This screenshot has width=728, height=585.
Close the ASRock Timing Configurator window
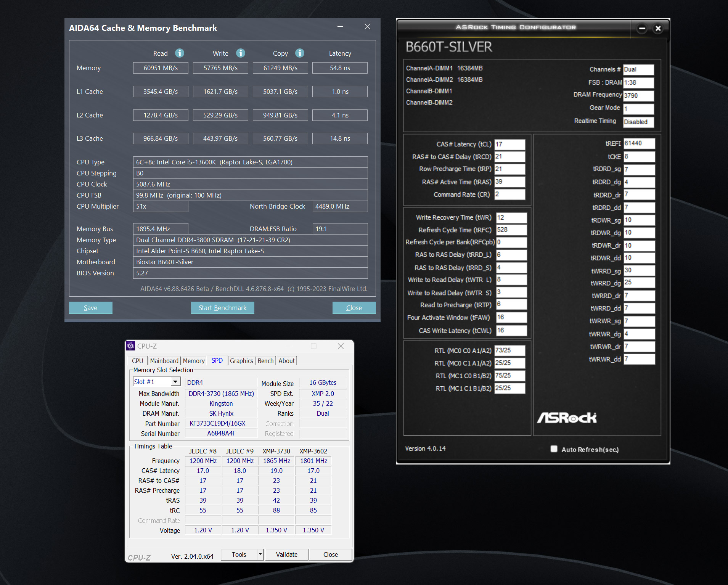pos(658,28)
